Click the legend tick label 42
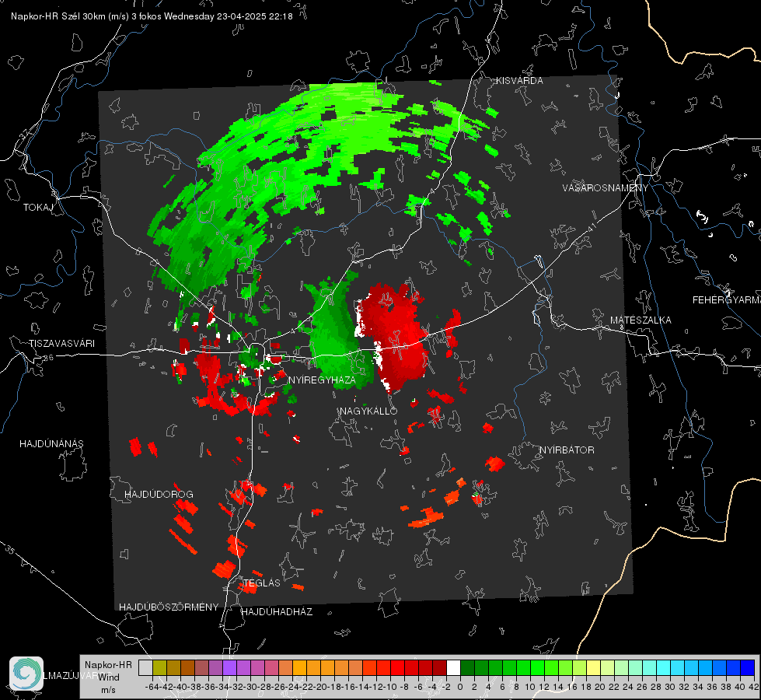The image size is (761, 700). (753, 687)
